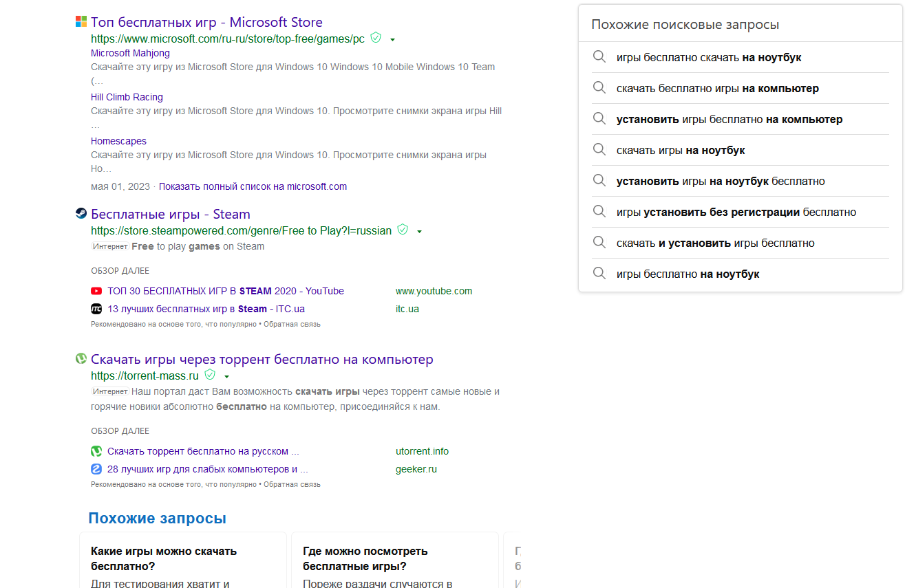Click search icon for 'установить игры бесплатно на компьютер'
905x588 pixels.
(x=599, y=119)
